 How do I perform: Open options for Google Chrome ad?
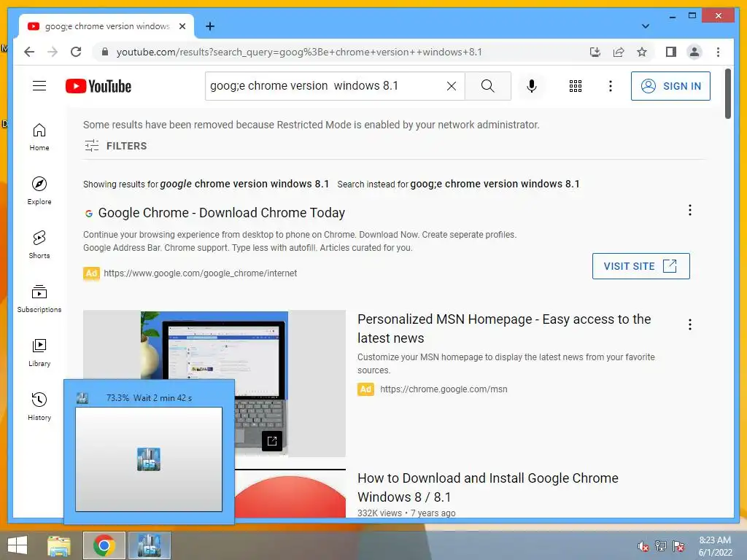(690, 210)
